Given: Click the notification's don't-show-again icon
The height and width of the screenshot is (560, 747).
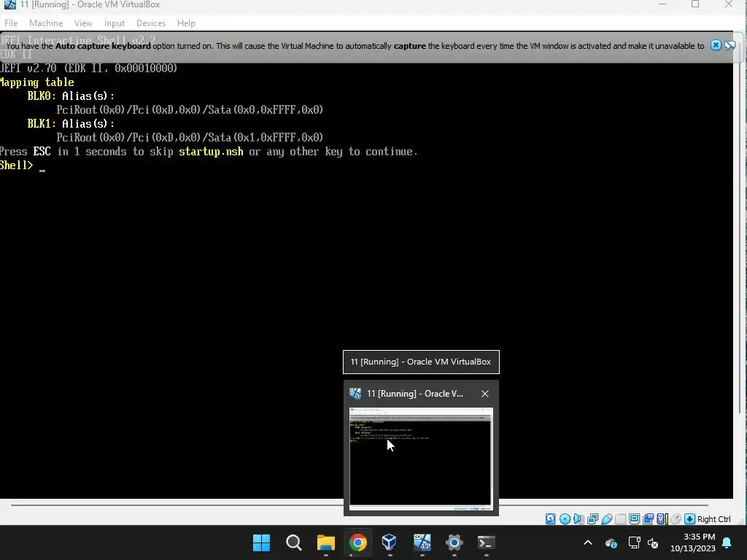Looking at the screenshot, I should (729, 45).
